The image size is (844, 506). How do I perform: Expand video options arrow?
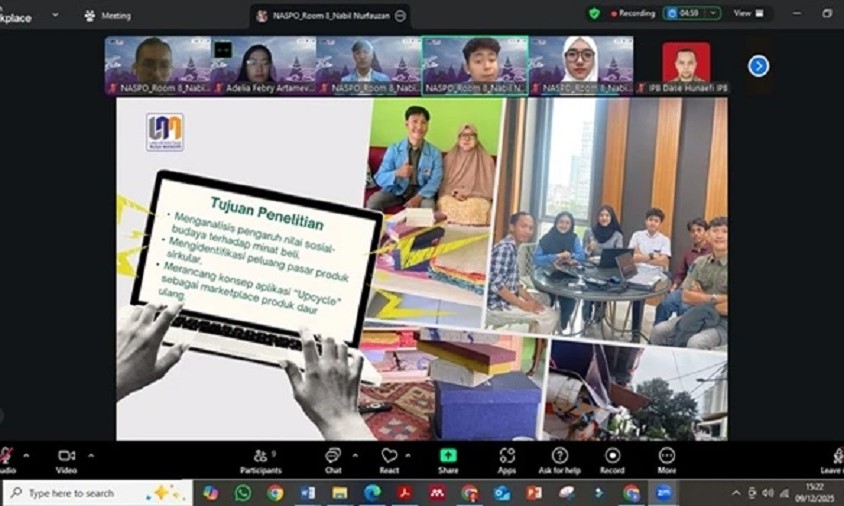(x=91, y=455)
